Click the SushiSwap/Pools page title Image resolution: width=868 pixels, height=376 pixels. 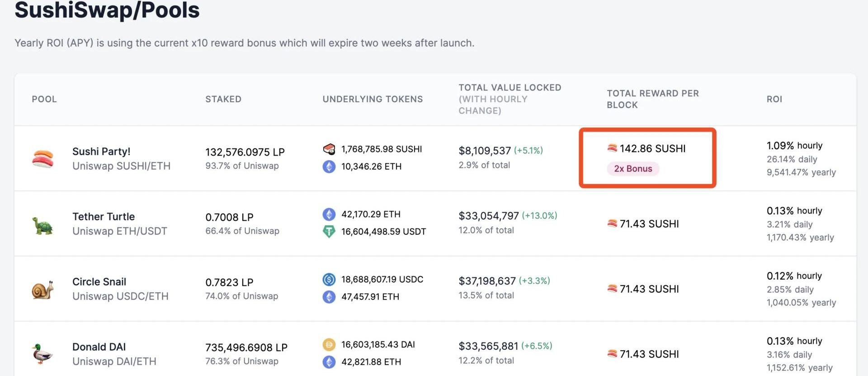[107, 10]
